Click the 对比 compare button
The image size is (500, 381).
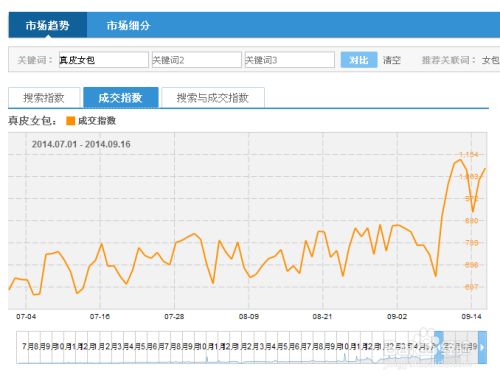pyautogui.click(x=359, y=60)
